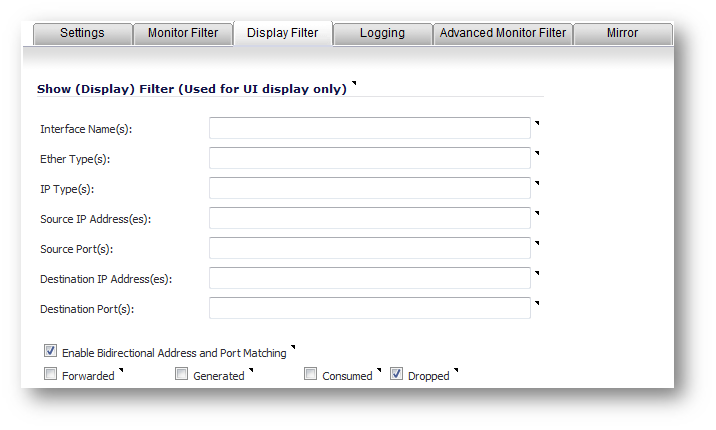The width and height of the screenshot is (716, 430).
Task: Tick the Consumed checkbox
Action: (x=310, y=375)
